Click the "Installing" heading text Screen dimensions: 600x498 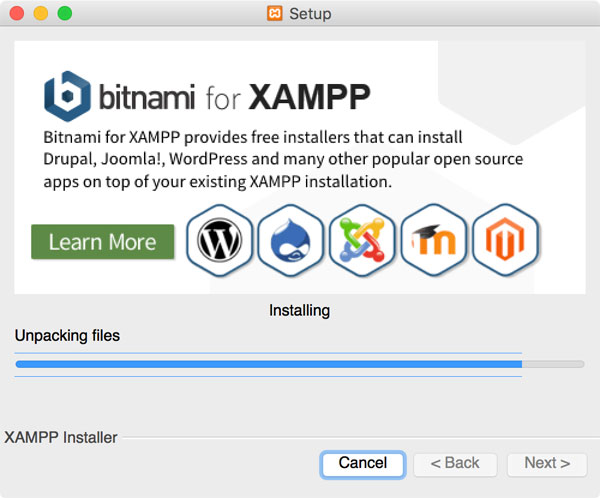[299, 310]
